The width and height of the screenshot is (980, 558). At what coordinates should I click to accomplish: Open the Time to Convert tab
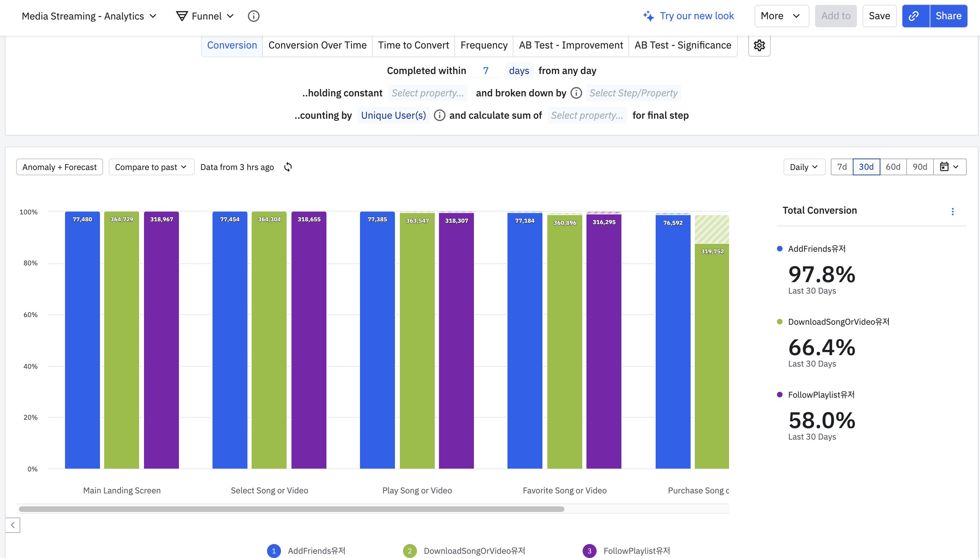[413, 45]
